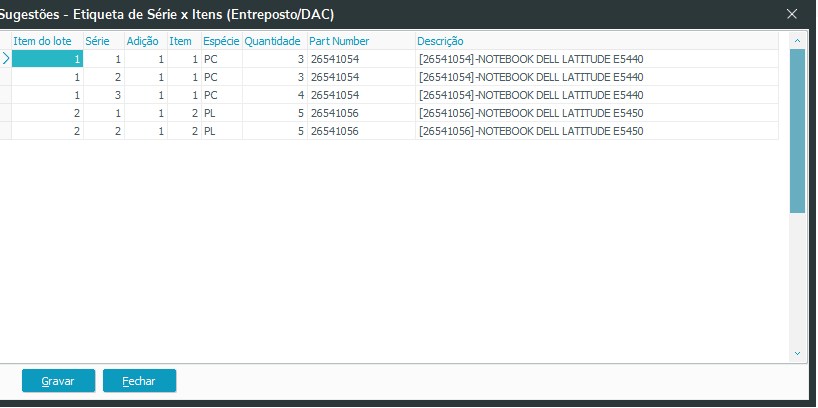
Task: Click the vertical scrollbar thumb
Action: tap(797, 131)
